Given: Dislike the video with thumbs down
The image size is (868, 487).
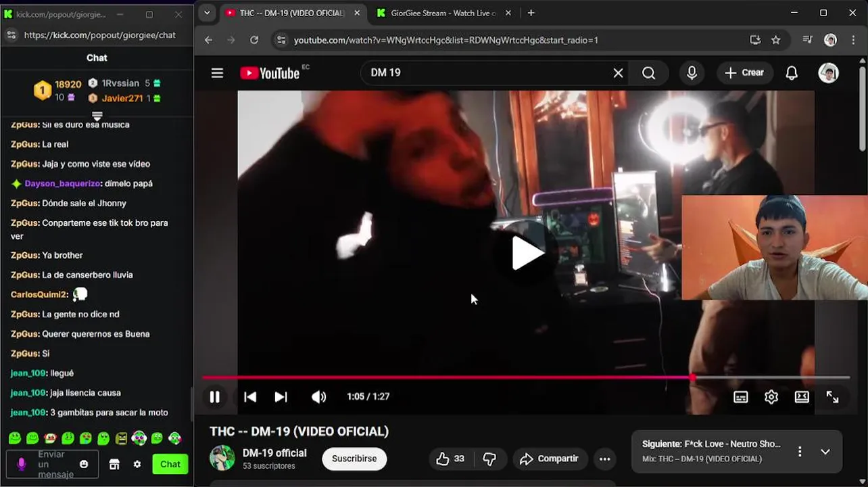Looking at the screenshot, I should pyautogui.click(x=489, y=459).
